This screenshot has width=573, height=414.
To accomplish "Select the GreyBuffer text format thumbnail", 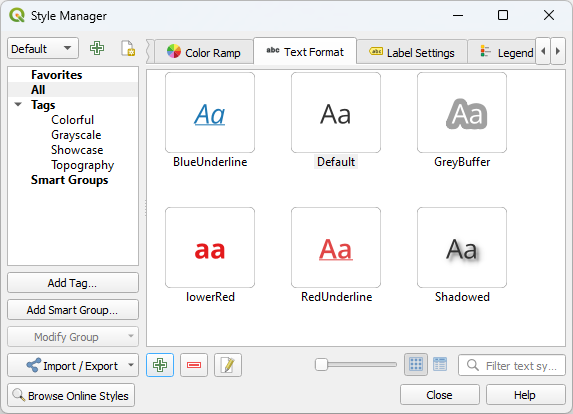I will 462,113.
